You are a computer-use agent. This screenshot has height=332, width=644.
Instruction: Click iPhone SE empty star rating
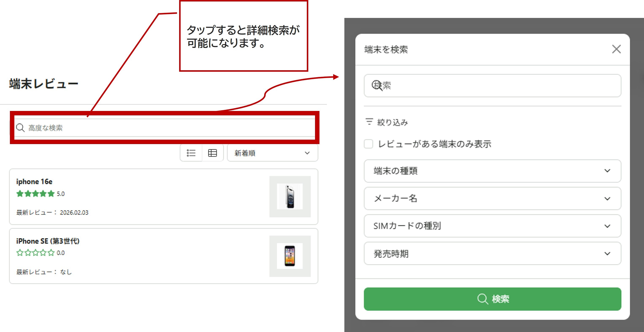(35, 253)
